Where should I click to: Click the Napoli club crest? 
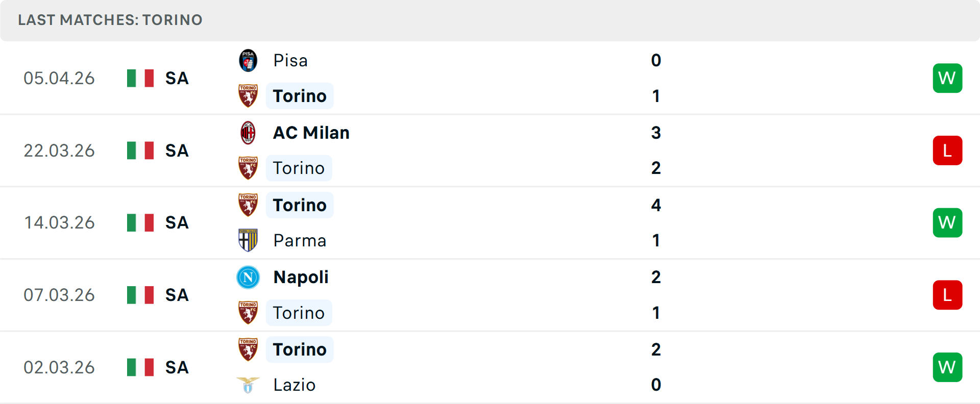point(248,277)
